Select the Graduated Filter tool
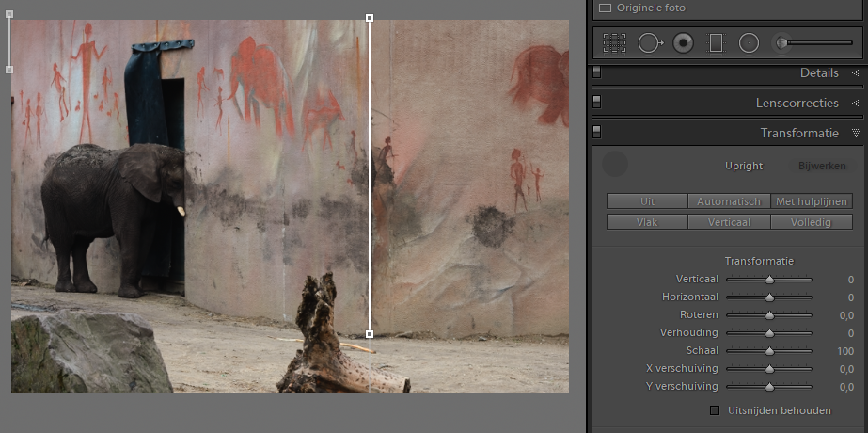 pos(716,42)
